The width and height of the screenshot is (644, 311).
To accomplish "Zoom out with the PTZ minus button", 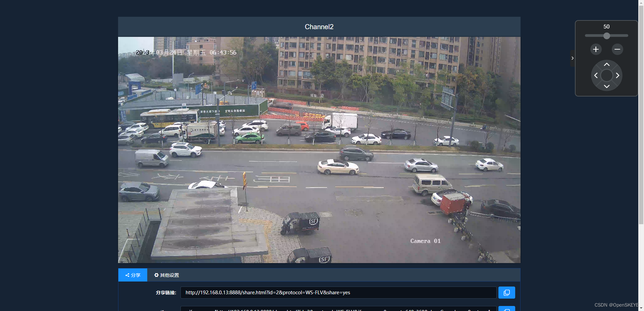I will pyautogui.click(x=617, y=49).
